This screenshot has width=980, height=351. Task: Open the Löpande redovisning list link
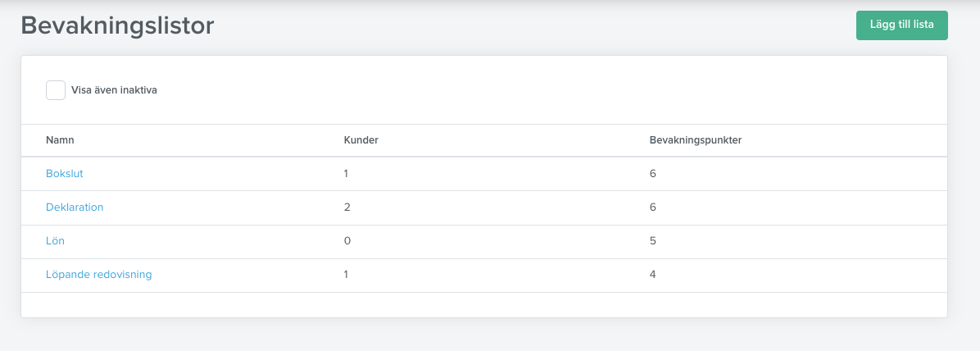pyautogui.click(x=99, y=274)
